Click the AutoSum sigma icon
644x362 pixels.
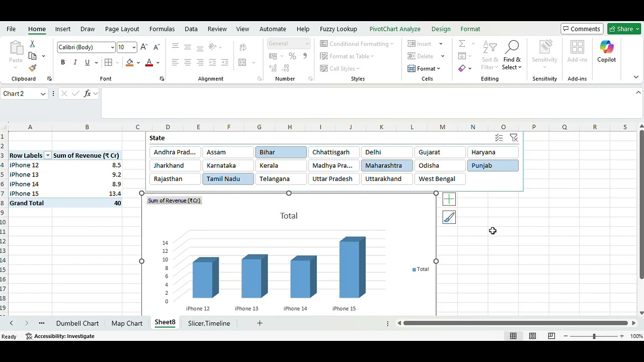coord(462,44)
